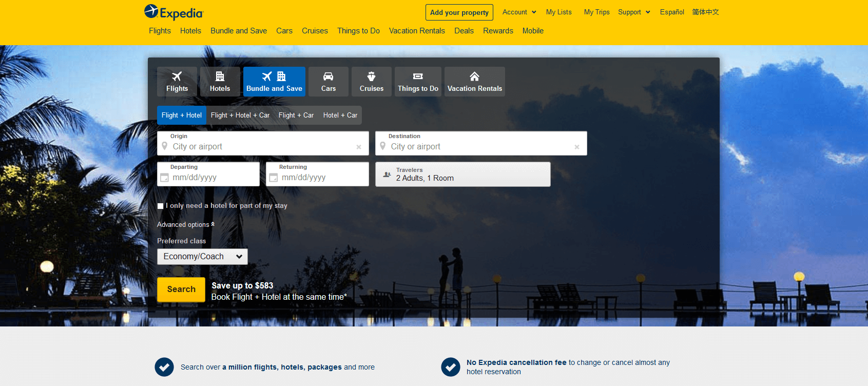Click the Origin location pin icon
Image resolution: width=868 pixels, height=386 pixels.
(x=165, y=146)
